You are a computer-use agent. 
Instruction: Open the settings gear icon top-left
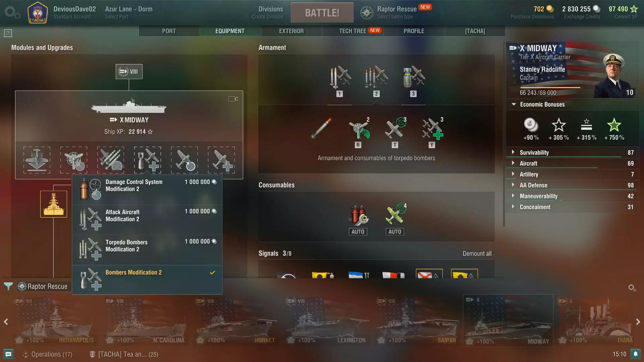coord(12,12)
